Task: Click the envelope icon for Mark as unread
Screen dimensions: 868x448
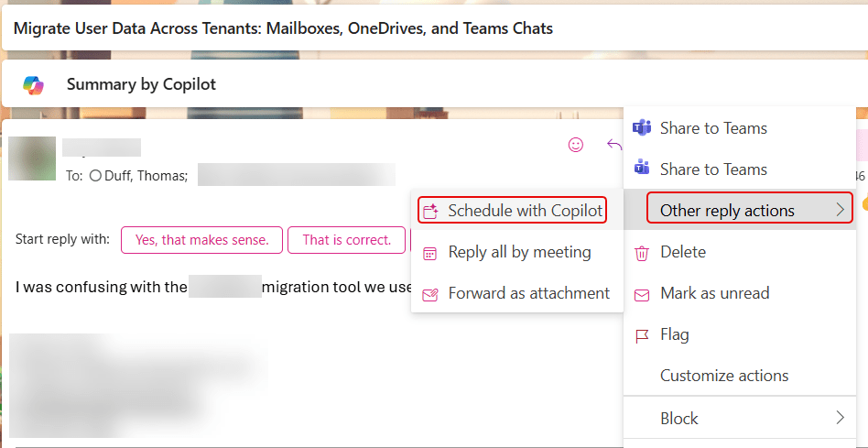Action: (x=642, y=293)
